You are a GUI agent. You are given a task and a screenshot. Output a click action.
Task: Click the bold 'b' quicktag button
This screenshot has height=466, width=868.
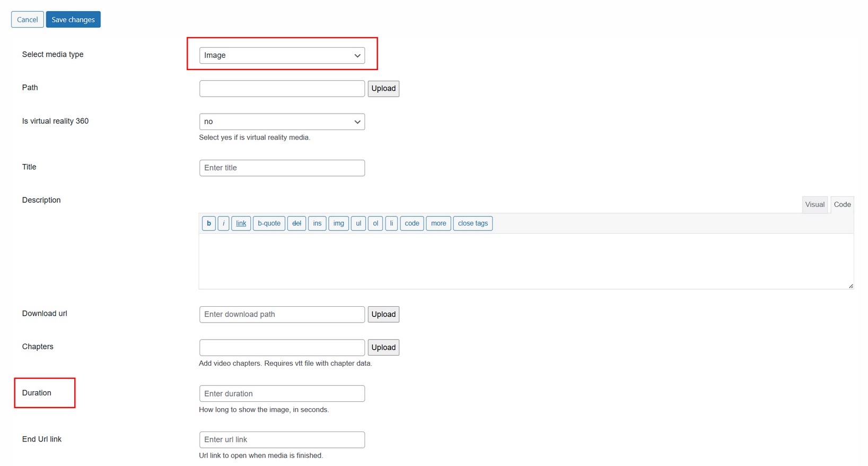click(208, 223)
